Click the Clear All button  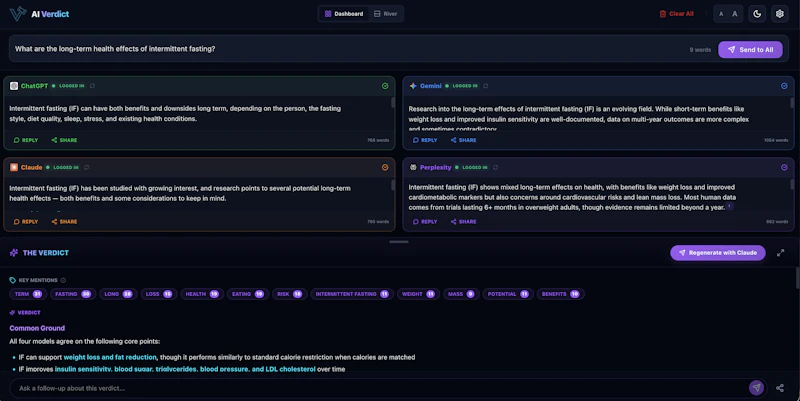tap(676, 14)
